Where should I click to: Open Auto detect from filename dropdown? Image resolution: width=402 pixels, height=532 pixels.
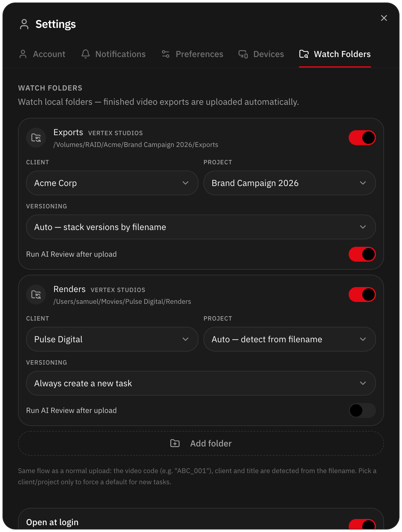coord(290,339)
